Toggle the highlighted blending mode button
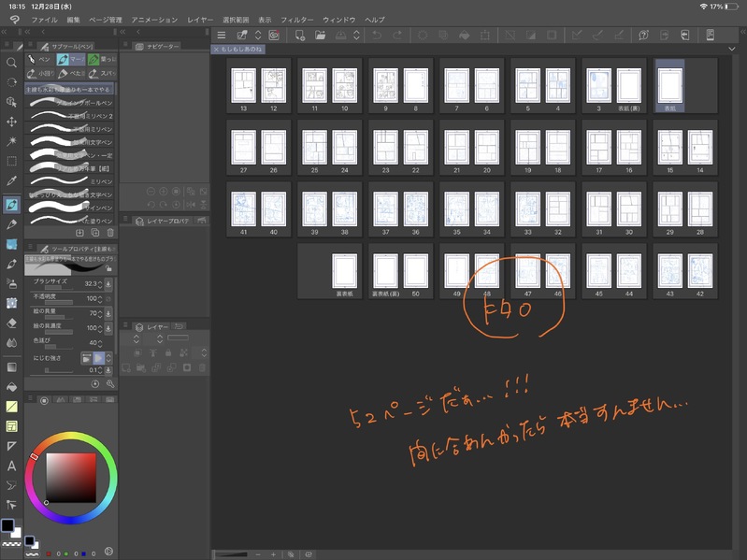The width and height of the screenshot is (747, 560). (98, 358)
